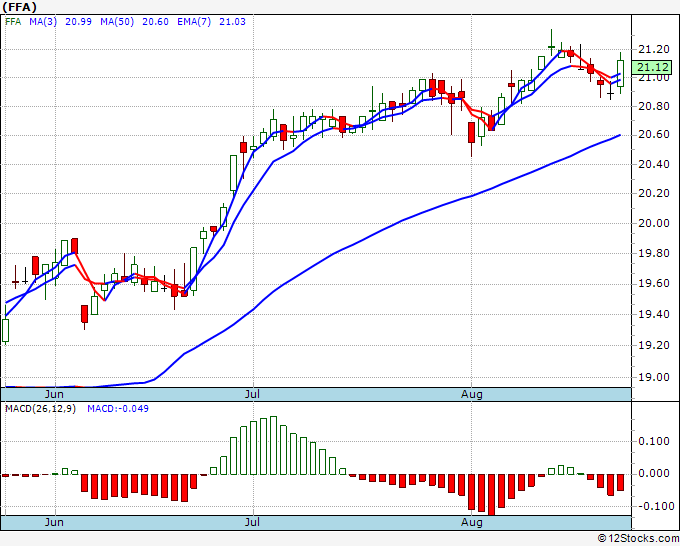Click the 20.00 price axis label
The width and height of the screenshot is (680, 546).
click(654, 223)
